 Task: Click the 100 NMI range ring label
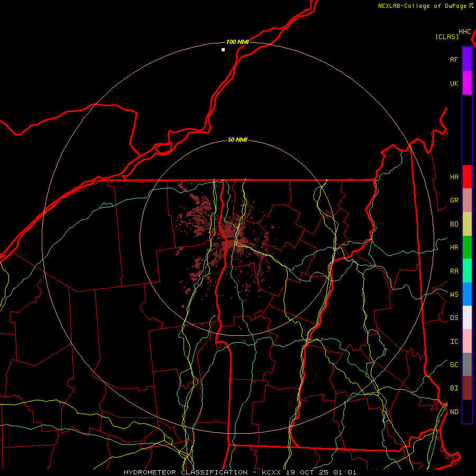point(237,42)
